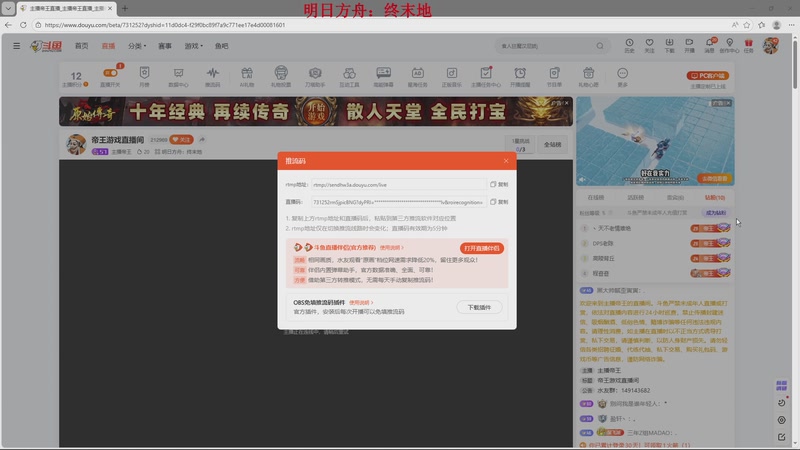Close the 推流码 dialog with the X
Screen dimensions: 800x450
(506, 161)
